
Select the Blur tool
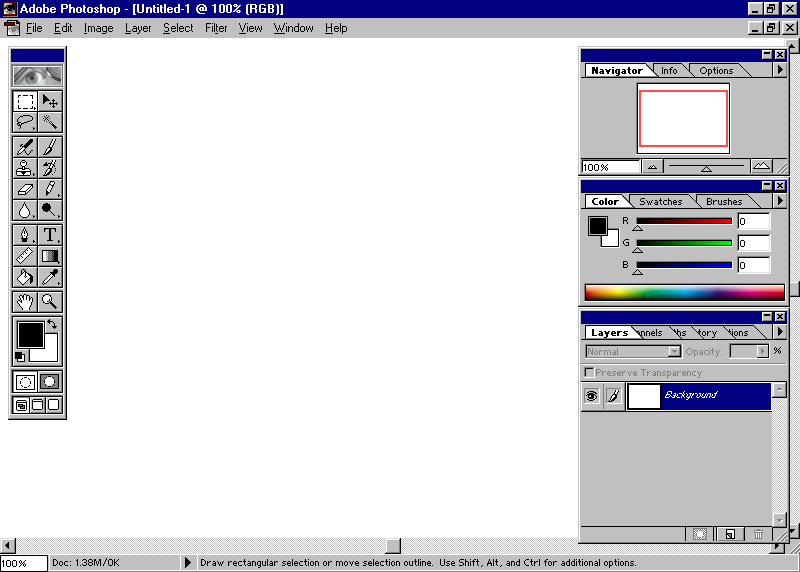[24, 210]
